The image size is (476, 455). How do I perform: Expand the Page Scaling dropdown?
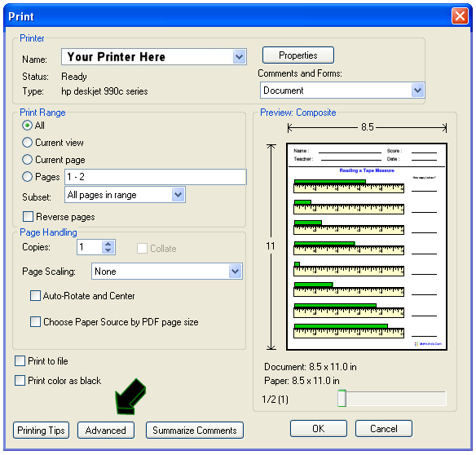235,272
